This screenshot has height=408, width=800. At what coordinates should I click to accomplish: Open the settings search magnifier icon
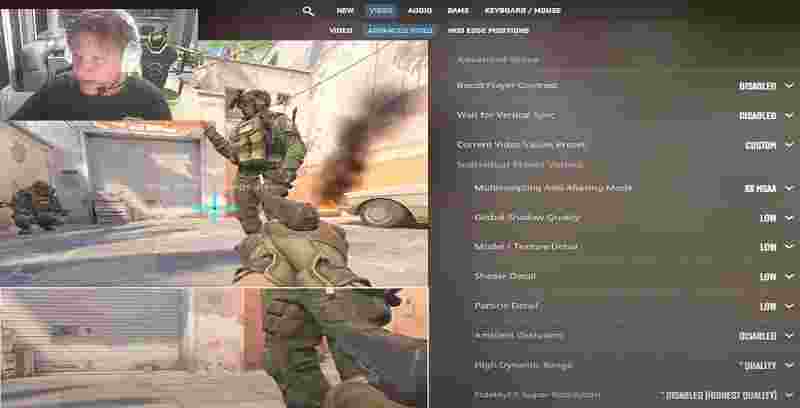point(308,11)
